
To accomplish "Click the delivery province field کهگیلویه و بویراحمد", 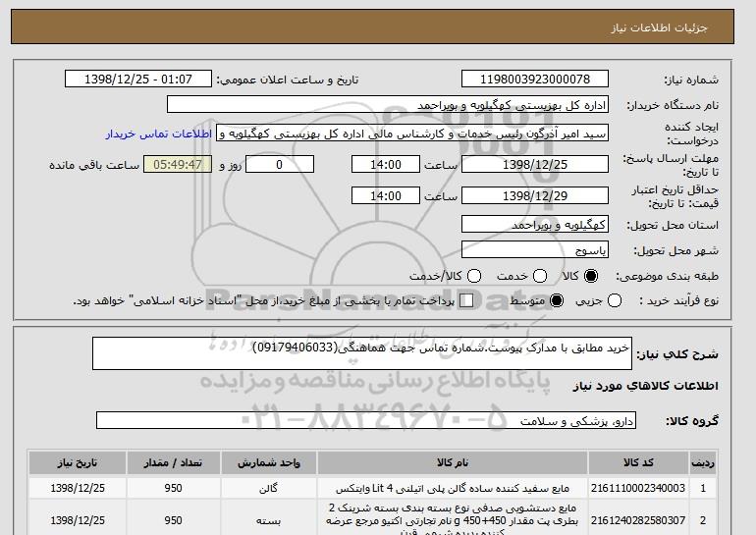I will click(x=535, y=224).
